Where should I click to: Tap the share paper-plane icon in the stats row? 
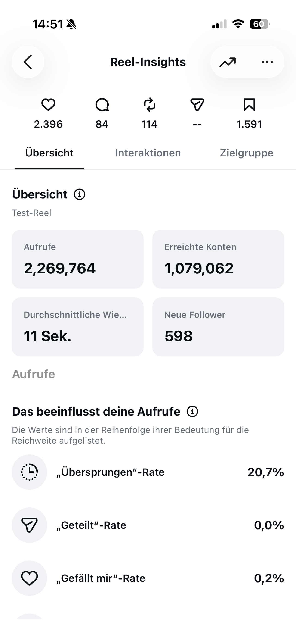(x=197, y=104)
